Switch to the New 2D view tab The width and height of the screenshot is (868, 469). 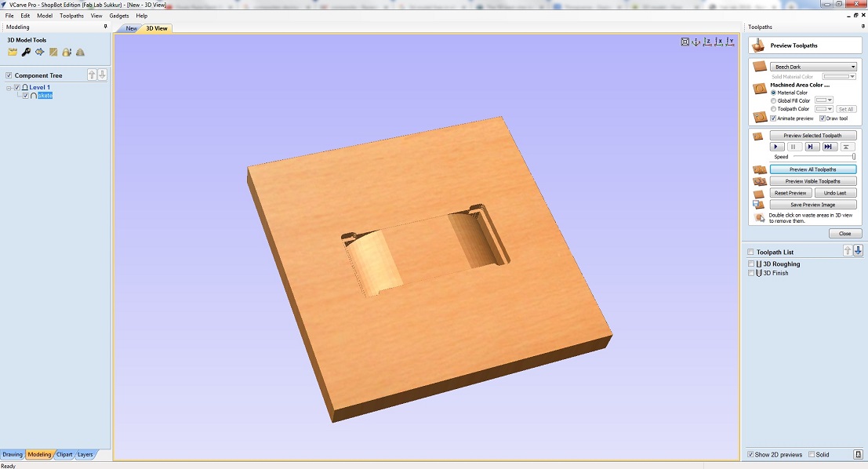[131, 28]
